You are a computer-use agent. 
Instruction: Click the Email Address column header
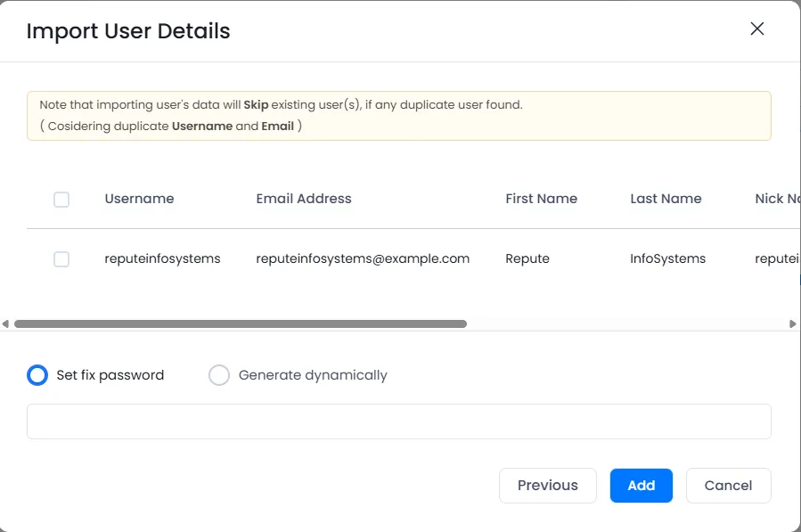tap(303, 199)
